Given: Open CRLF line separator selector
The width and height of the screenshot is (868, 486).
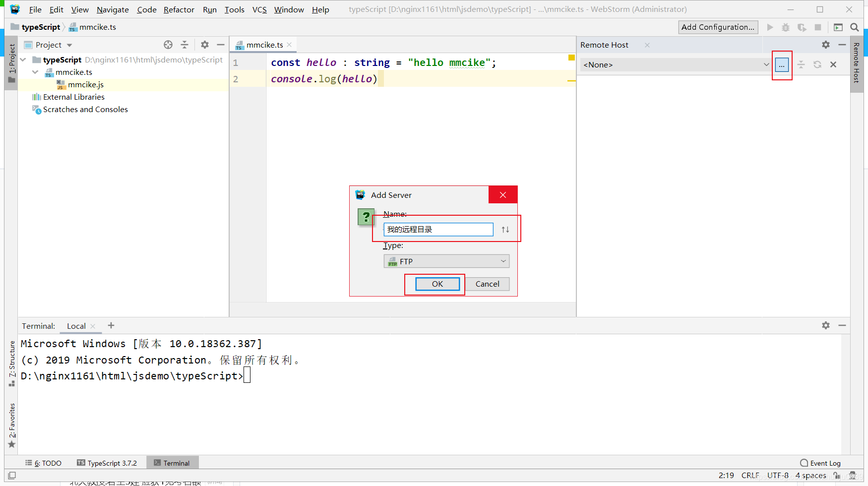Looking at the screenshot, I should [750, 476].
